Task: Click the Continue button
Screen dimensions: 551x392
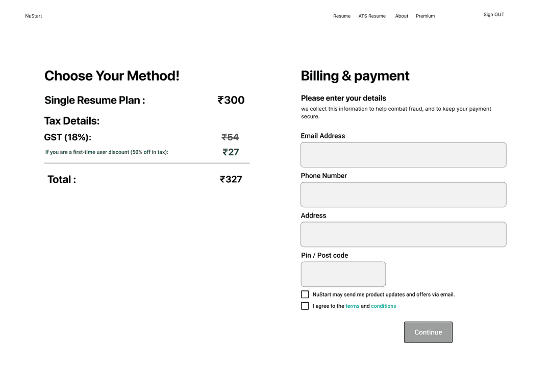Action: (x=429, y=332)
